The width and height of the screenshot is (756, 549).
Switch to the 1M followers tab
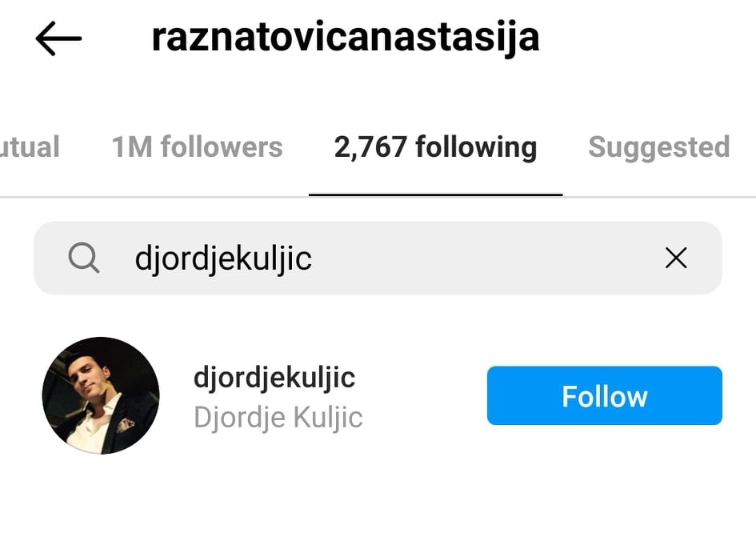(x=197, y=147)
